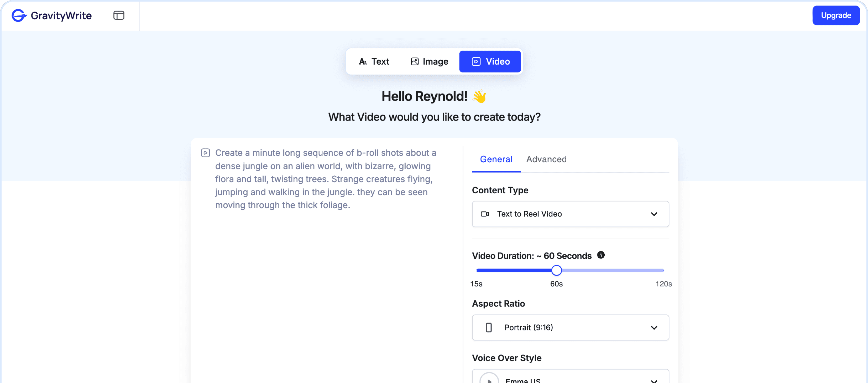Switch to Image generation mode

(x=429, y=61)
